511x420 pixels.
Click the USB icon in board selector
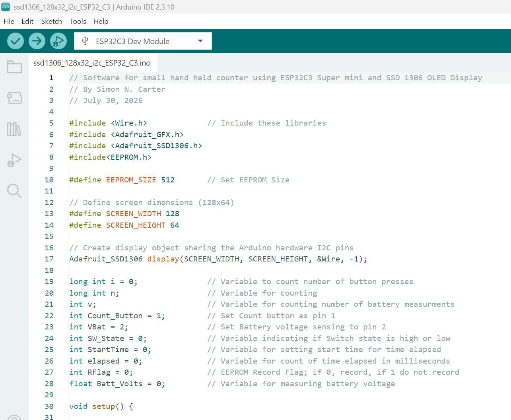tap(85, 41)
